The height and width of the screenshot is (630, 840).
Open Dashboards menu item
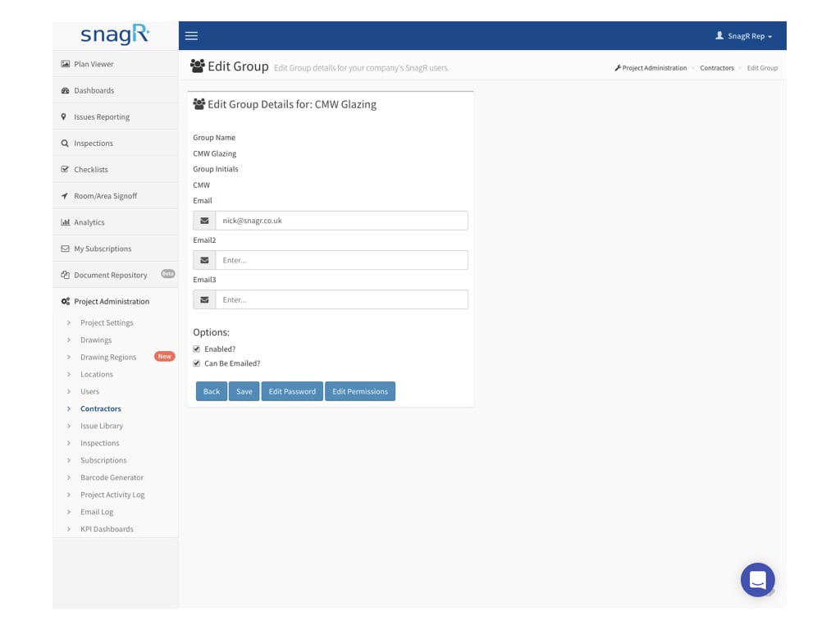115,90
